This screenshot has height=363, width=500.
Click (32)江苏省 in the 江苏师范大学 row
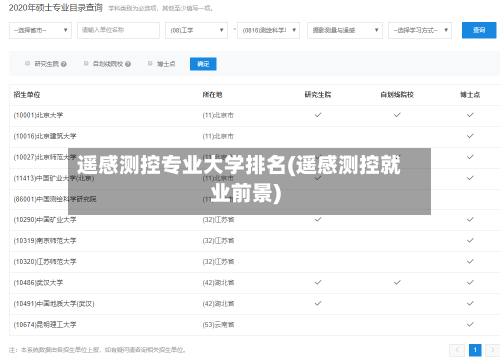click(218, 262)
